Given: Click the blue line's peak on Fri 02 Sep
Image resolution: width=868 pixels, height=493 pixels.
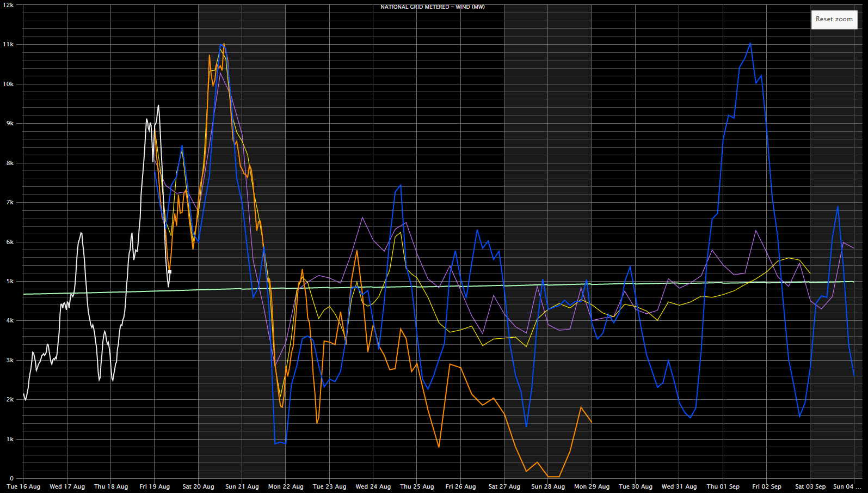Looking at the screenshot, I should click(x=750, y=44).
